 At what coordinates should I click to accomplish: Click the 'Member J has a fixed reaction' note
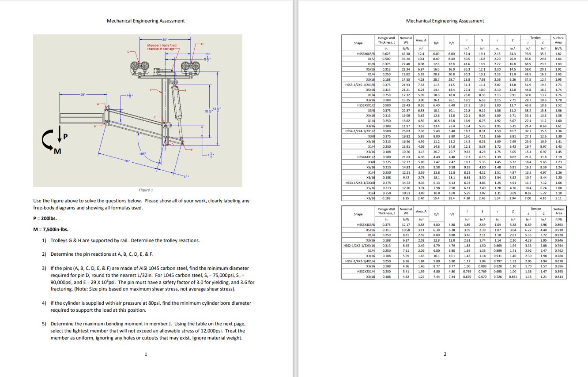pos(162,47)
